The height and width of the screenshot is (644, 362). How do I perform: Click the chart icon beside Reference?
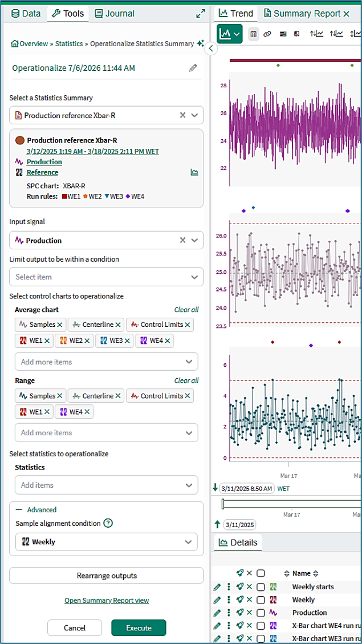(x=194, y=172)
